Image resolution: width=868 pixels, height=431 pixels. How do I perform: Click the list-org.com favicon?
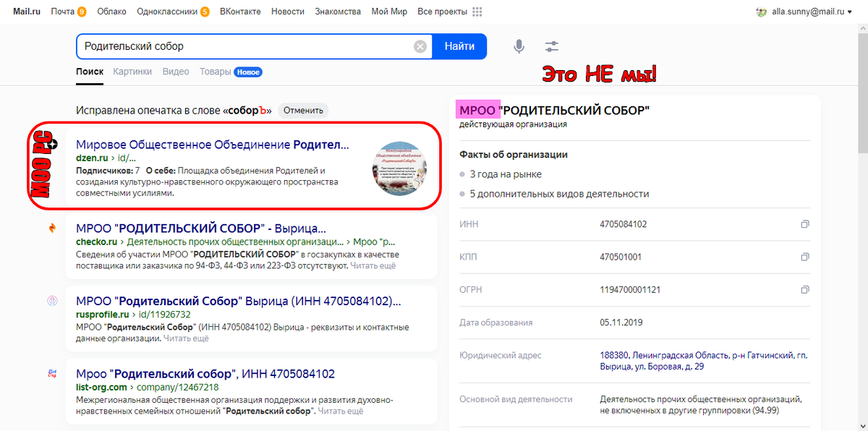click(52, 374)
